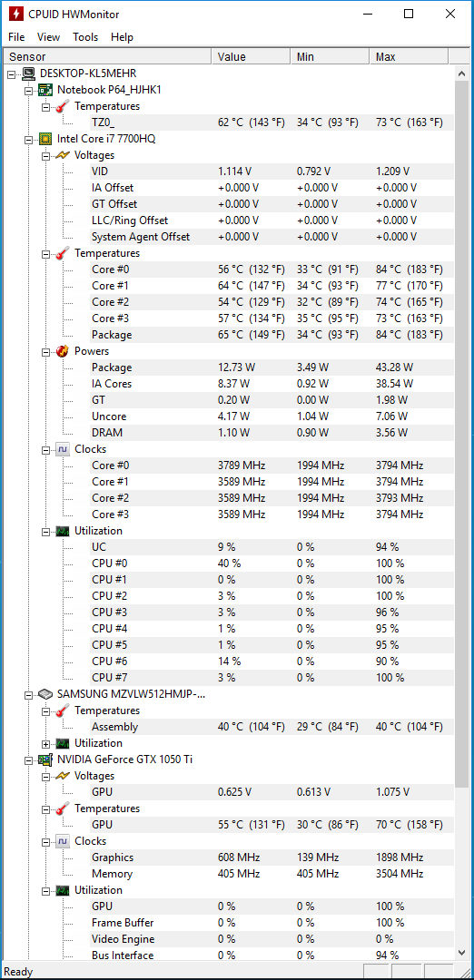Viewport: 474px width, 980px height.
Task: Select the Package temperature row
Action: [267, 334]
